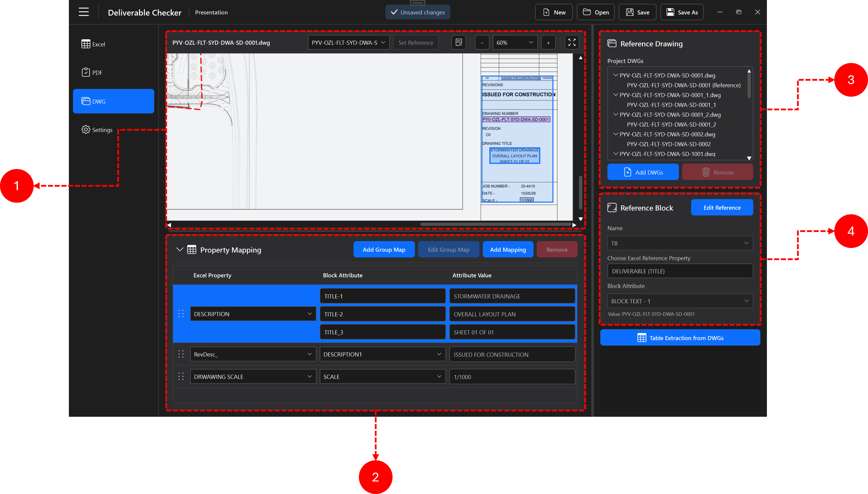Toggle fullscreen drawing viewer

tap(572, 42)
